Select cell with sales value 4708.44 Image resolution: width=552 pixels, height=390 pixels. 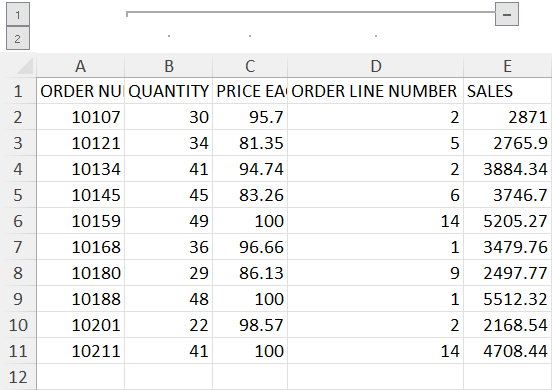point(508,351)
